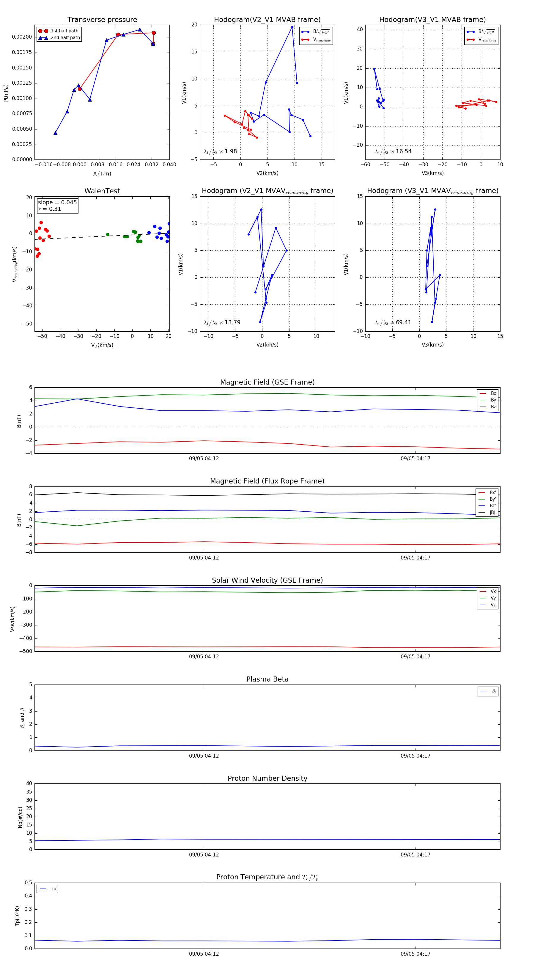Select the 'By' legend label in GSE plot
This screenshot has height=980, width=535.
tap(493, 400)
